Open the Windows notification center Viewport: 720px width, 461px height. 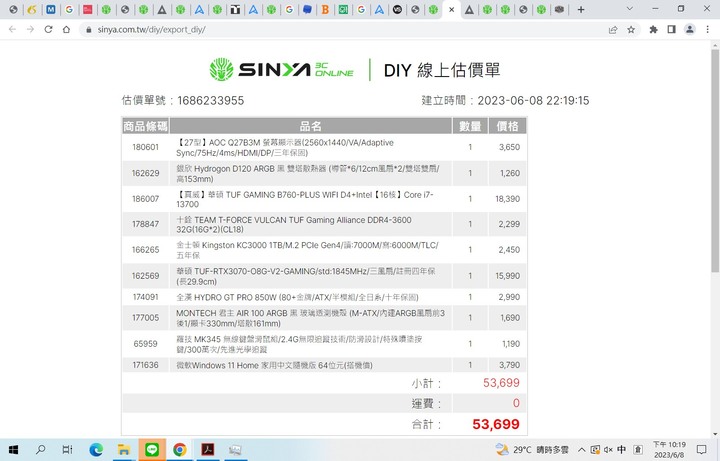702,450
